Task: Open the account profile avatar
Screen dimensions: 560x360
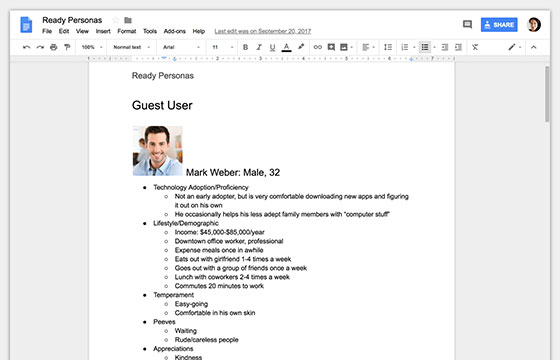Action: click(x=534, y=24)
